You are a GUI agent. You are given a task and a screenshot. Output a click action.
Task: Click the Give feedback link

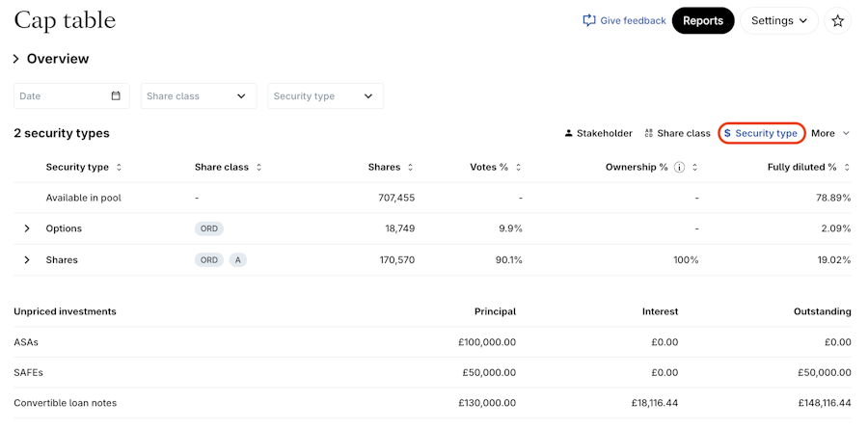point(624,21)
